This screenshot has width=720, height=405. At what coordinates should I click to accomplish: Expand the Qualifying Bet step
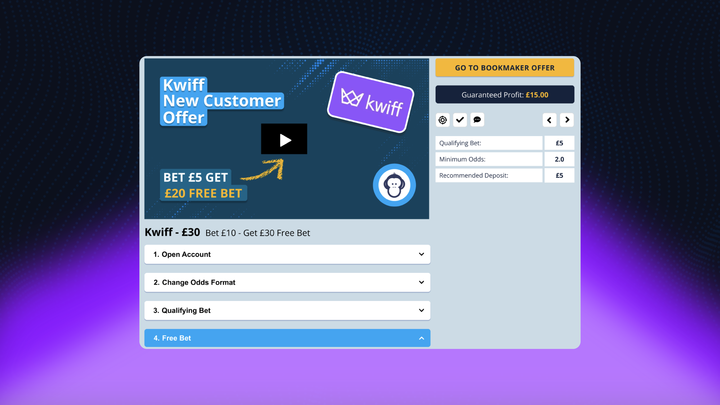tap(287, 311)
